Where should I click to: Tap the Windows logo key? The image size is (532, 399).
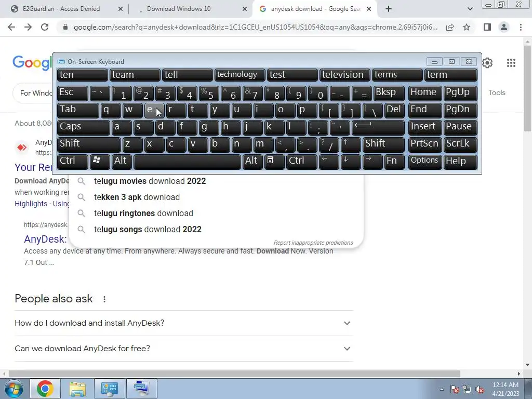tap(100, 161)
